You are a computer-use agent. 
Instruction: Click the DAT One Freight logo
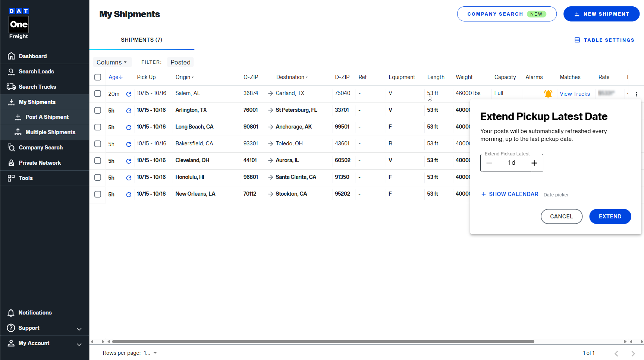[x=19, y=24]
